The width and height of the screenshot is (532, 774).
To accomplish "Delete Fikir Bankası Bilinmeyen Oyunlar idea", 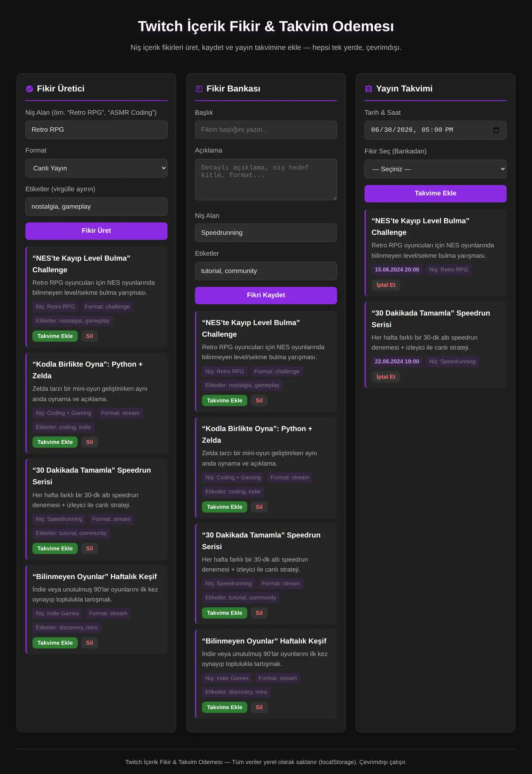I will point(259,707).
